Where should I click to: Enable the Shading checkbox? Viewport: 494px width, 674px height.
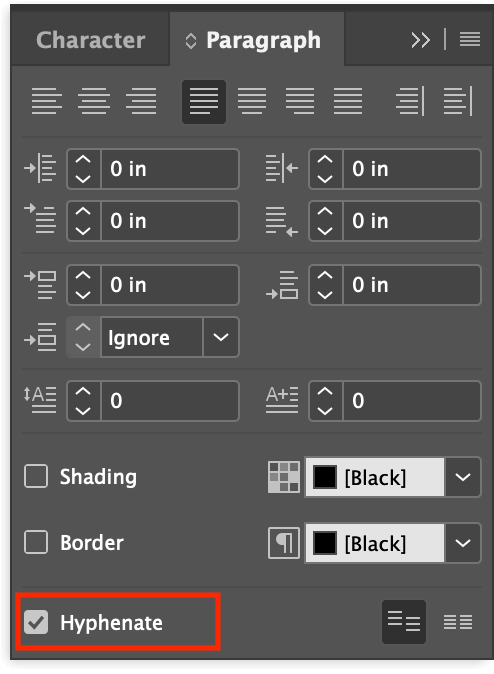click(36, 476)
